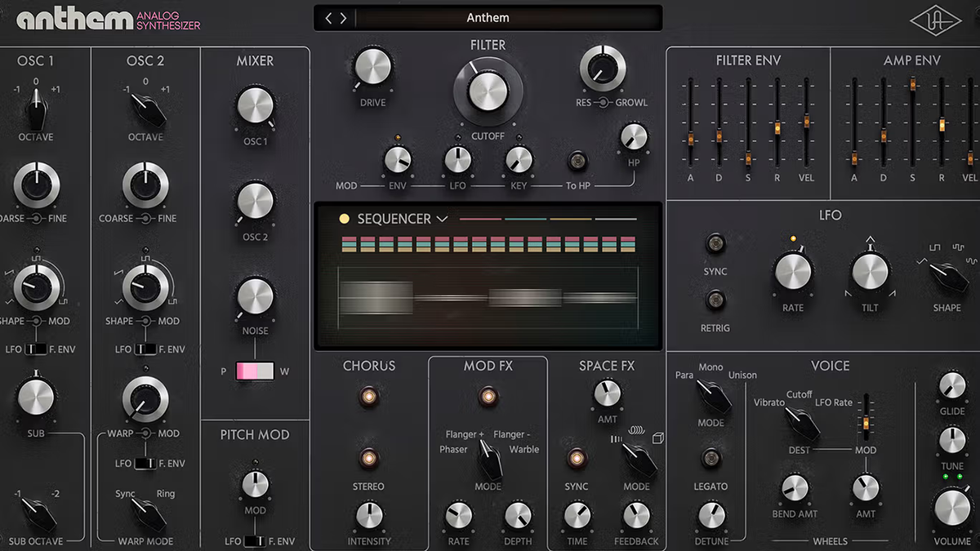Image resolution: width=980 pixels, height=551 pixels.
Task: Click the large CUTOFF knob
Action: point(488,93)
